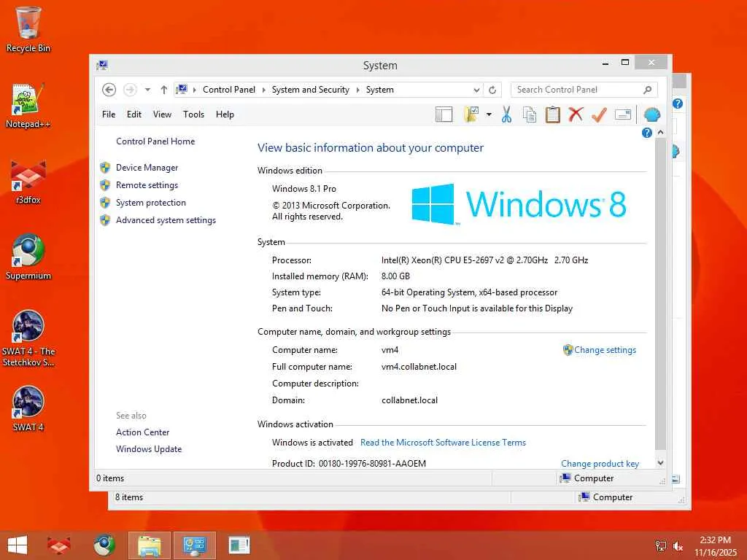Open Action Center link
The height and width of the screenshot is (560, 747).
pos(142,432)
